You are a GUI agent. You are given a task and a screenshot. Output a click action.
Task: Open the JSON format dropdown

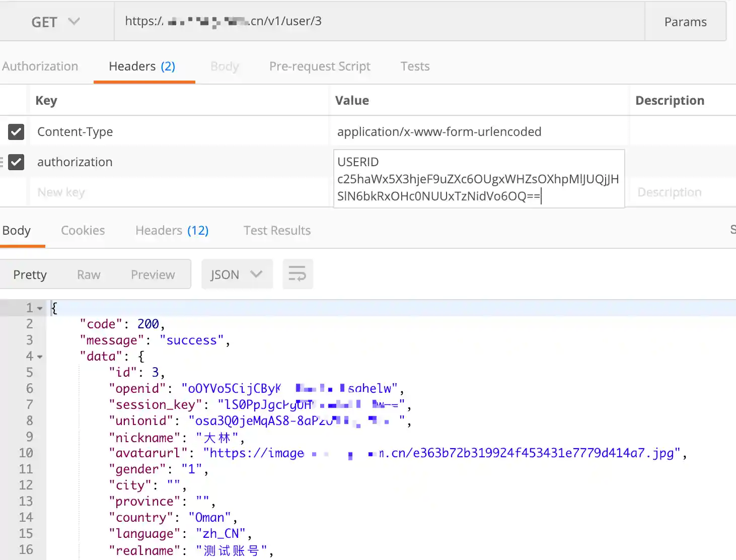click(237, 274)
